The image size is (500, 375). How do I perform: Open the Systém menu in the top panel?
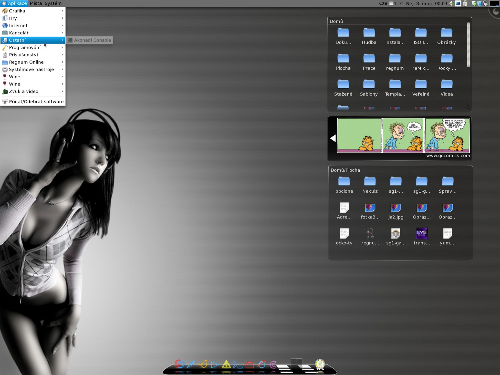point(52,3)
